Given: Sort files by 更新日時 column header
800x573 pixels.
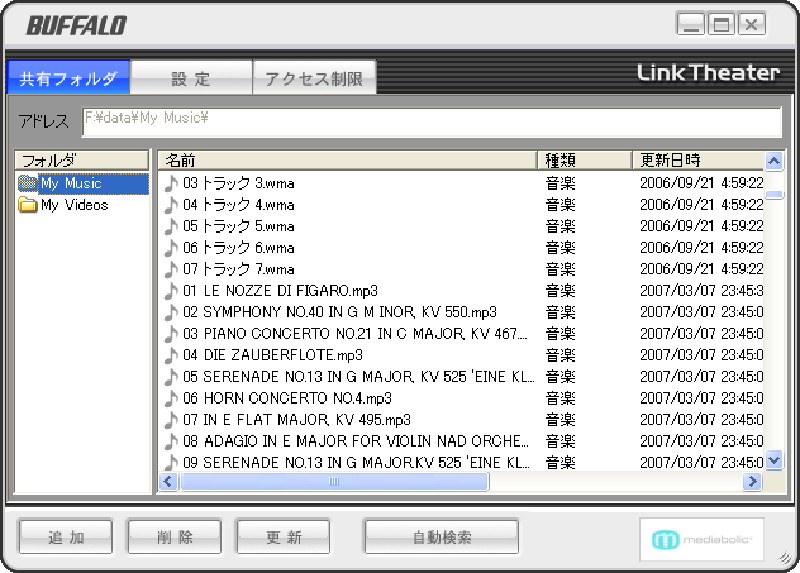Looking at the screenshot, I should click(696, 160).
